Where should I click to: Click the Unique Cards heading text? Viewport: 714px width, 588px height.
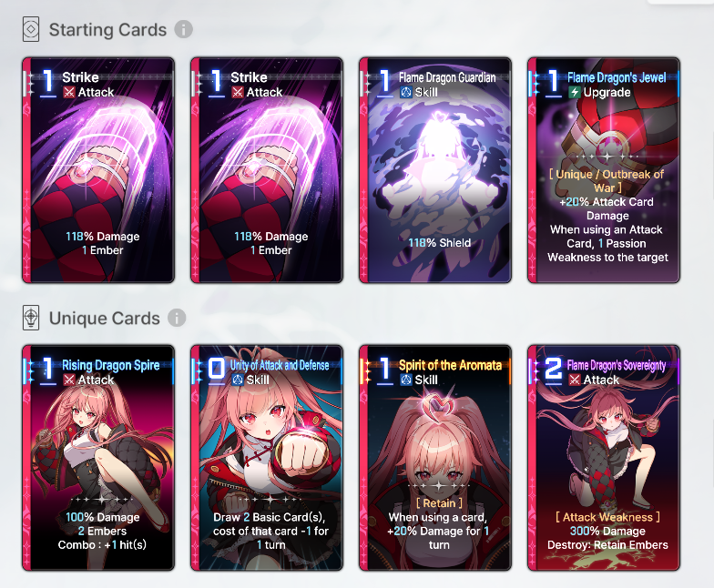click(x=104, y=319)
